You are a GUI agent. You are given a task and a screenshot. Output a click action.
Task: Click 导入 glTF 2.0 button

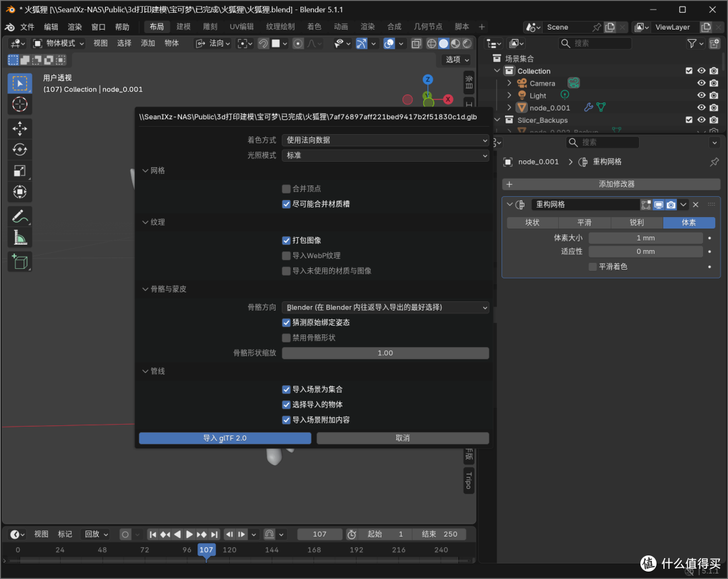pyautogui.click(x=224, y=438)
